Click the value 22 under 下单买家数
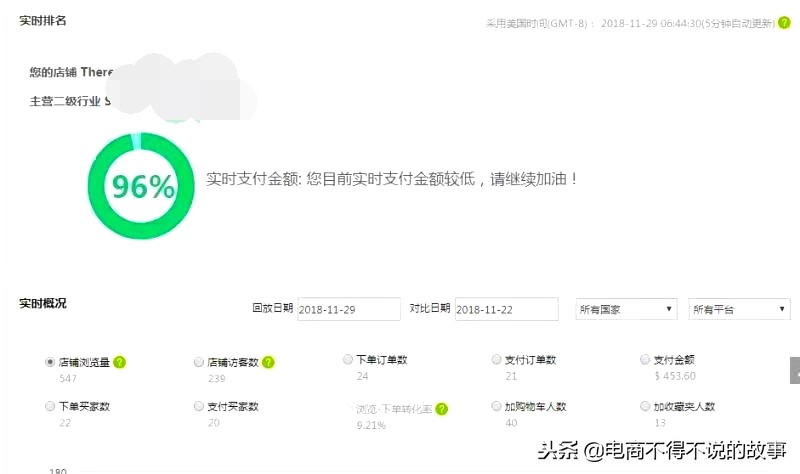Viewport: 800px width, 474px height. [65, 423]
